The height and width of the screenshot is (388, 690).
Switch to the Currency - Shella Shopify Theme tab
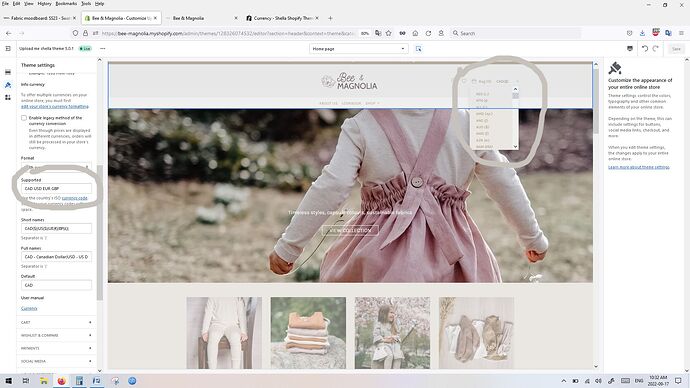[x=283, y=18]
